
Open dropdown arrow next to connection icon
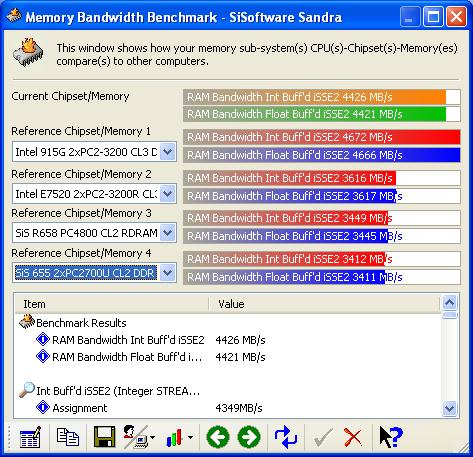tap(152, 437)
